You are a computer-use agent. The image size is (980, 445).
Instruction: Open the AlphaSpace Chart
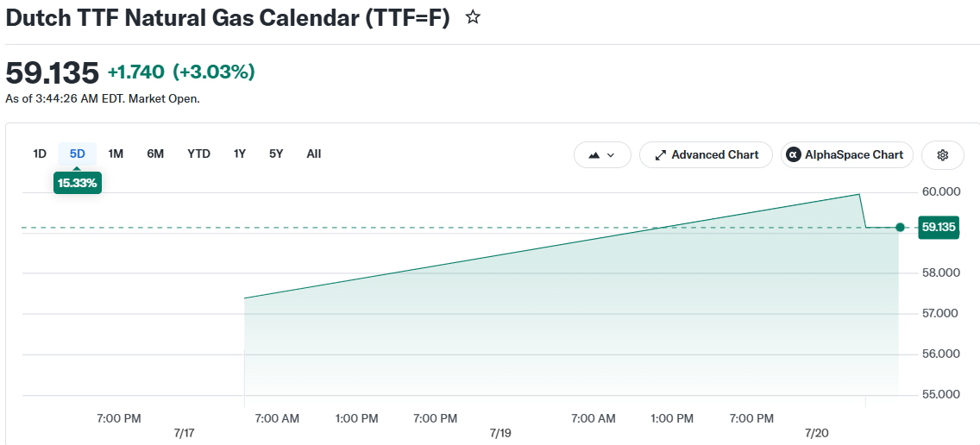(x=847, y=155)
